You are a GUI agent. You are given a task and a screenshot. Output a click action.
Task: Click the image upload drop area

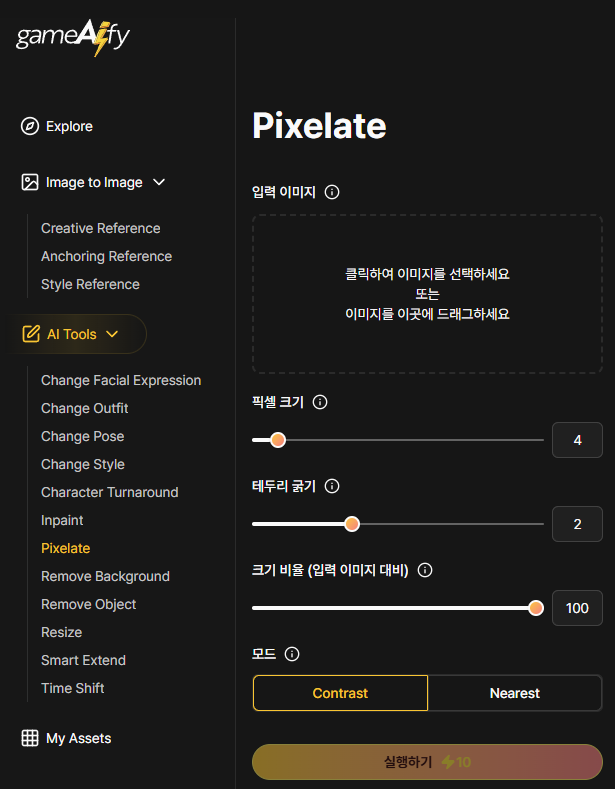(x=427, y=294)
